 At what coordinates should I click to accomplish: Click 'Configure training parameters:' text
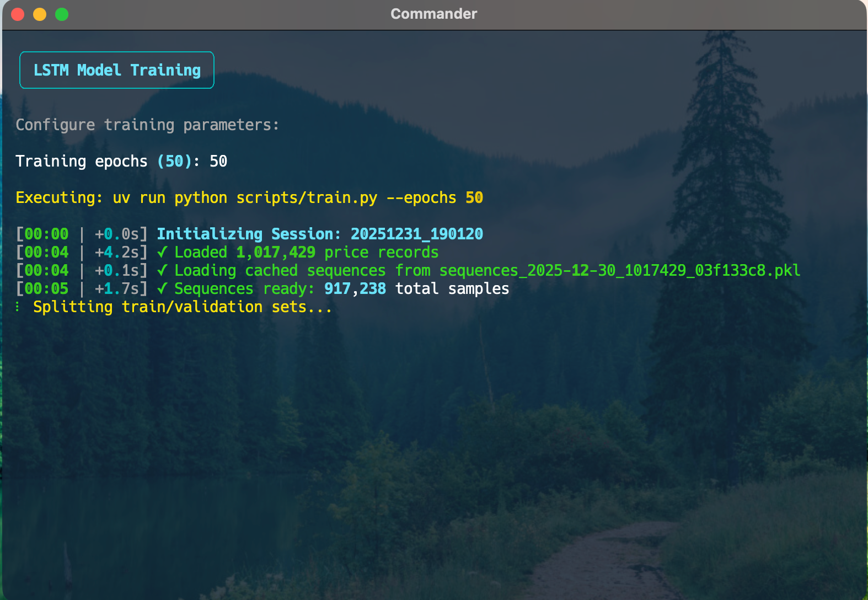[x=147, y=125]
